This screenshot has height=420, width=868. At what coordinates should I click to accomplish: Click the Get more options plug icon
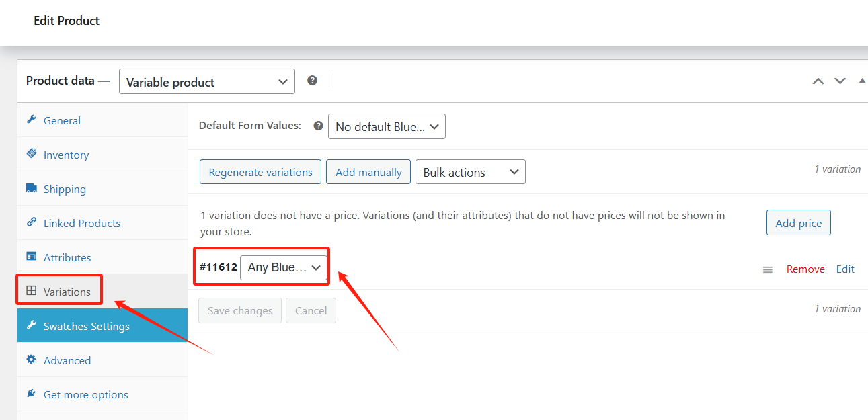pos(31,394)
